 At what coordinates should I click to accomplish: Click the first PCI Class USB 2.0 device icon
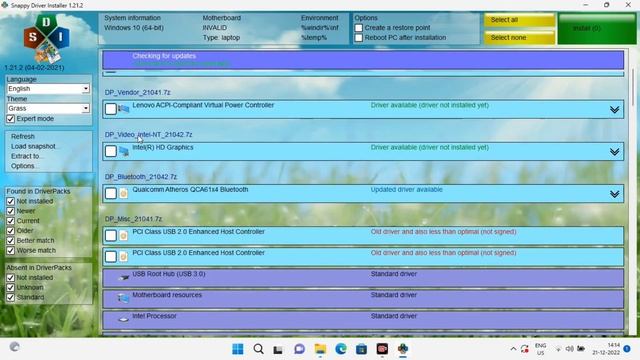point(124,236)
